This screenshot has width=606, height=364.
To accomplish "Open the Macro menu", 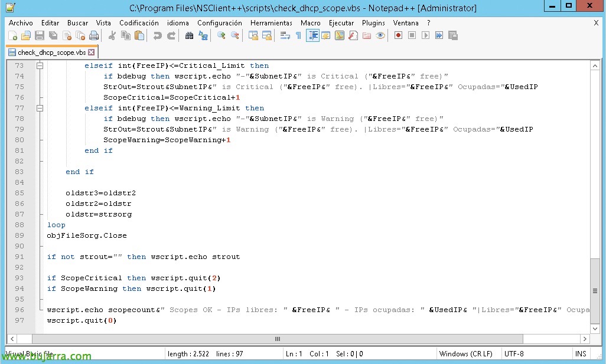I will pos(311,23).
